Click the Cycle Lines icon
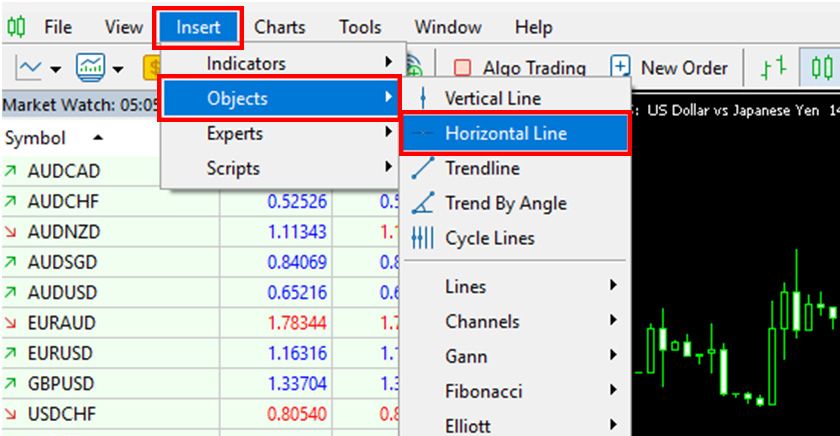The width and height of the screenshot is (840, 436). coord(424,238)
